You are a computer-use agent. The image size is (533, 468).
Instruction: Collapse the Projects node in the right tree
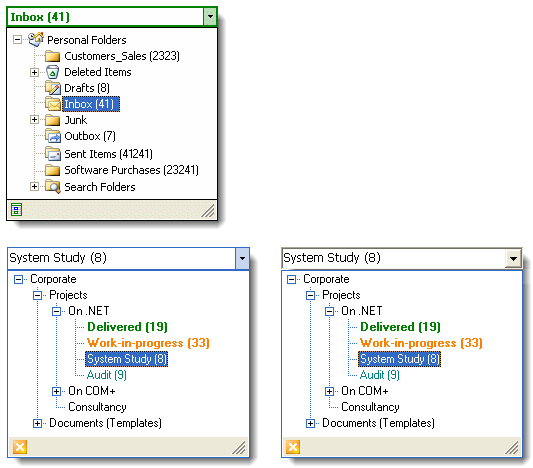pyautogui.click(x=310, y=295)
